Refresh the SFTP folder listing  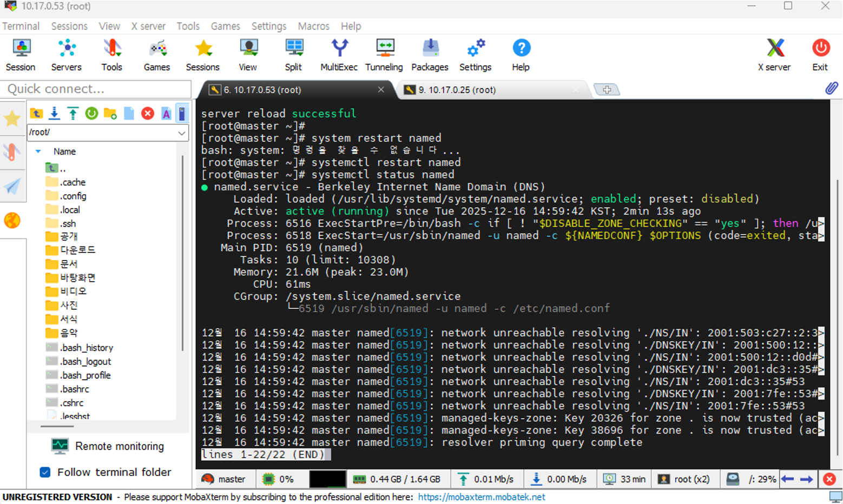click(x=91, y=114)
